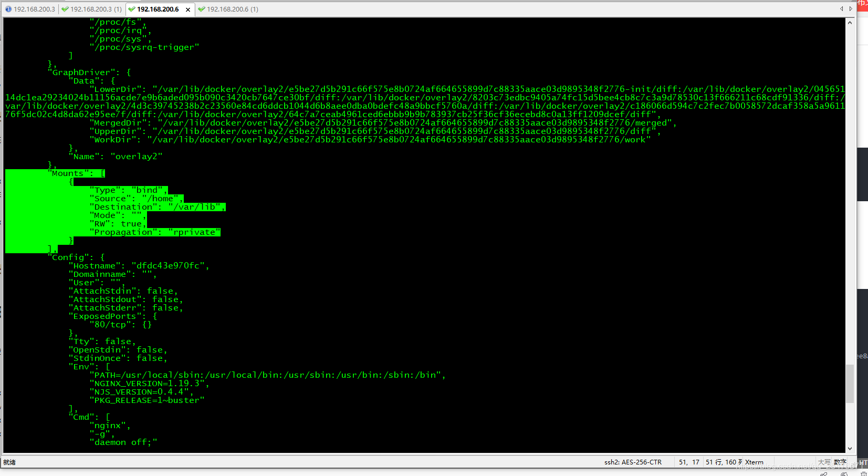Image resolution: width=868 pixels, height=476 pixels.
Task: Click the "Type": "bind" line
Action: point(129,190)
